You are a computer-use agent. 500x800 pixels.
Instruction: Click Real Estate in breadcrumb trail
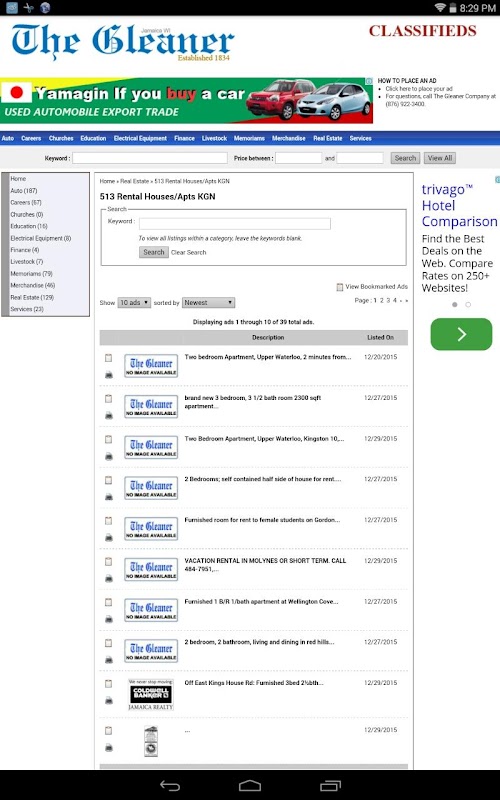click(x=135, y=181)
